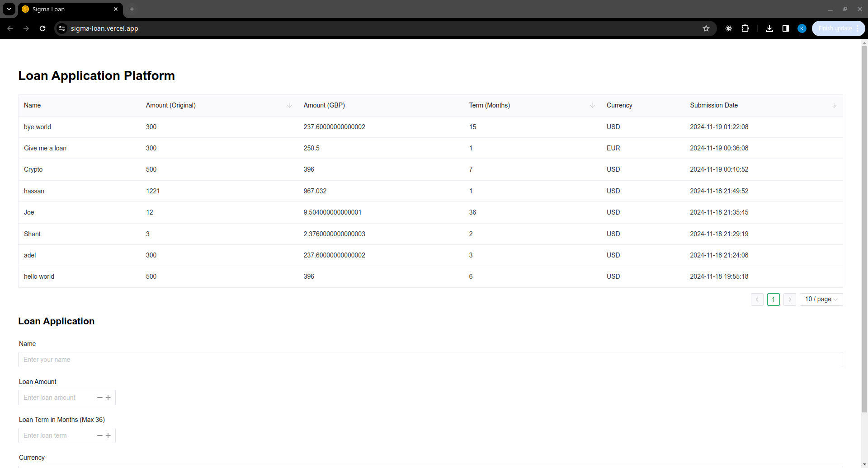Select the 'Joe' name cell
The height and width of the screenshot is (468, 868).
(29, 212)
